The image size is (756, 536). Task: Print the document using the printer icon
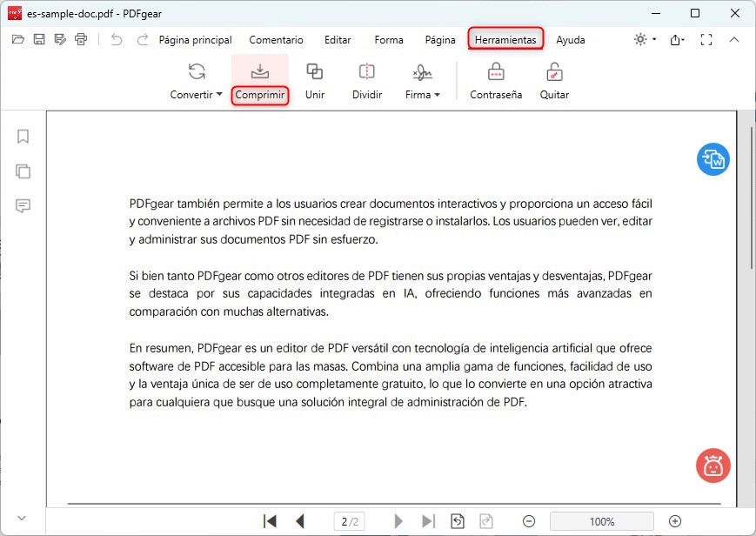pyautogui.click(x=81, y=39)
